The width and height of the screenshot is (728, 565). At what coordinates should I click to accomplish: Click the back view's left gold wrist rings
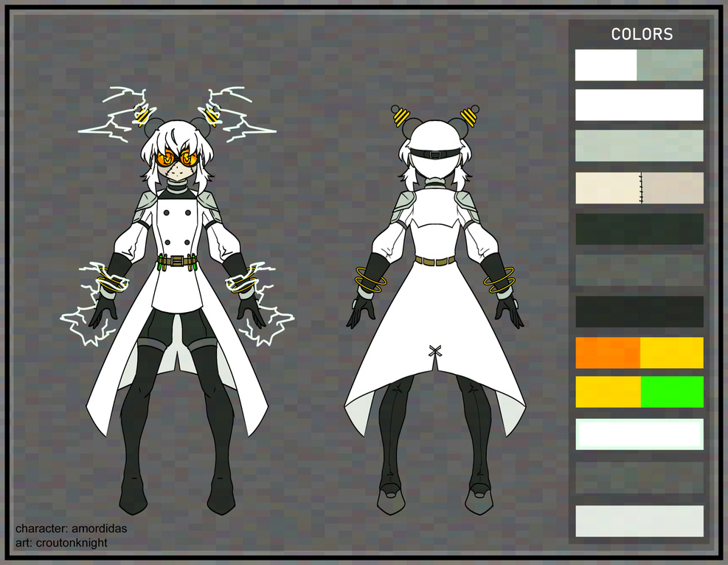370,280
